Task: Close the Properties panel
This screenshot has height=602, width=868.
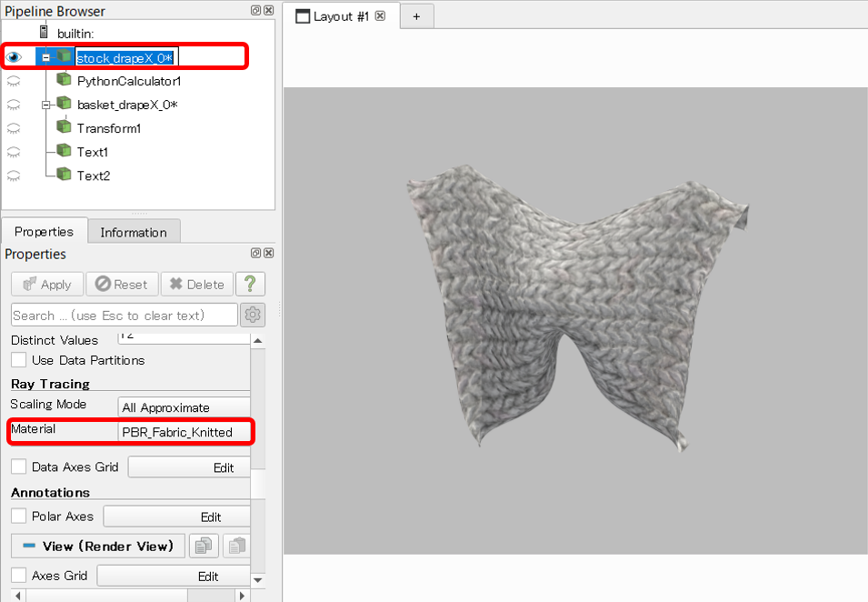Action: [268, 254]
